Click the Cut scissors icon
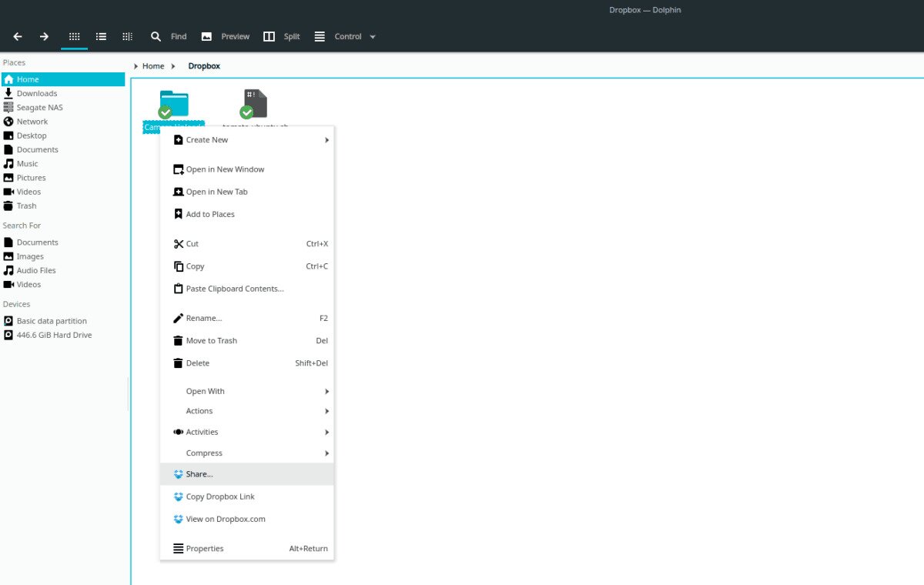Screen dimensions: 924x585 pyautogui.click(x=179, y=244)
